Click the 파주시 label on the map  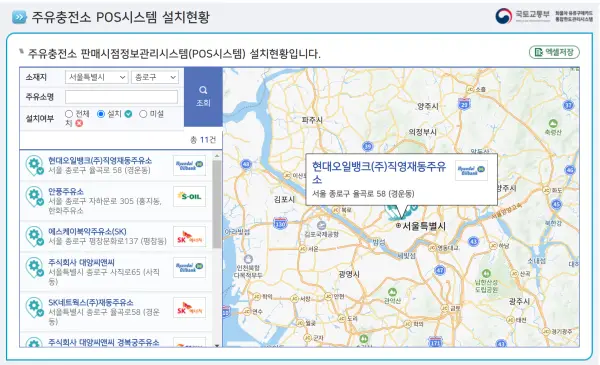click(312, 120)
